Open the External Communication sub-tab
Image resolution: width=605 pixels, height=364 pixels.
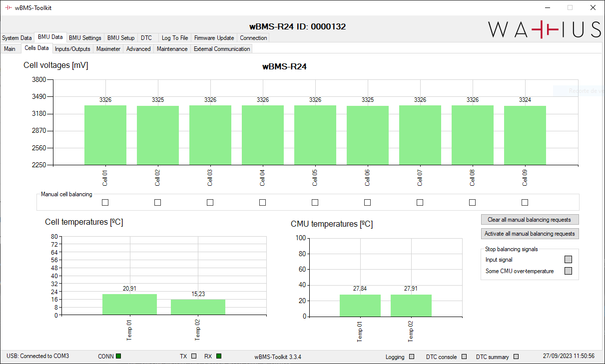coord(222,49)
